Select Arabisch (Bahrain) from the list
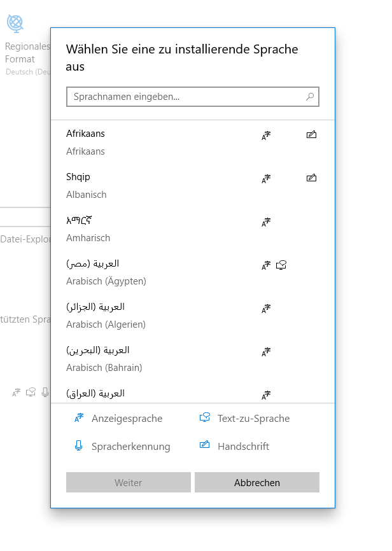Screen dimensions: 392x551 click(127, 358)
